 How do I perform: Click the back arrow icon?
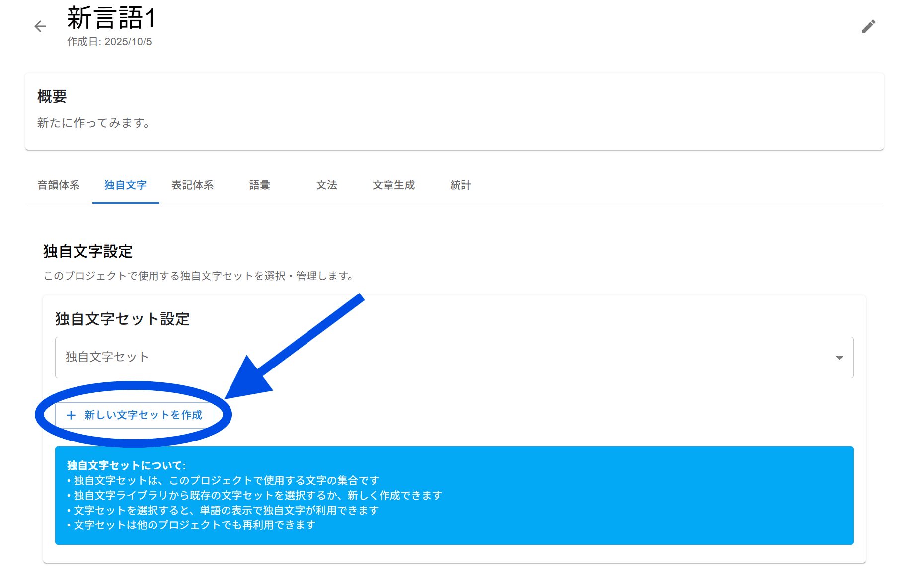pyautogui.click(x=40, y=26)
